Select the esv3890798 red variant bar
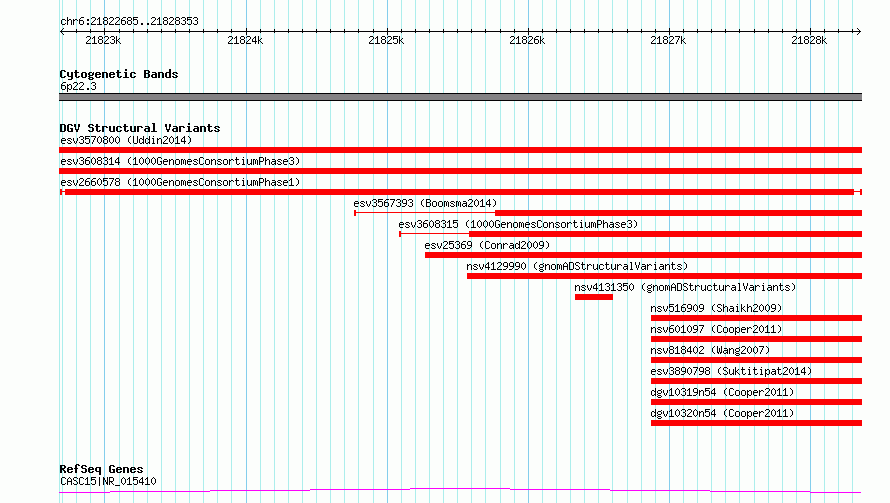This screenshot has height=503, width=890. (757, 381)
